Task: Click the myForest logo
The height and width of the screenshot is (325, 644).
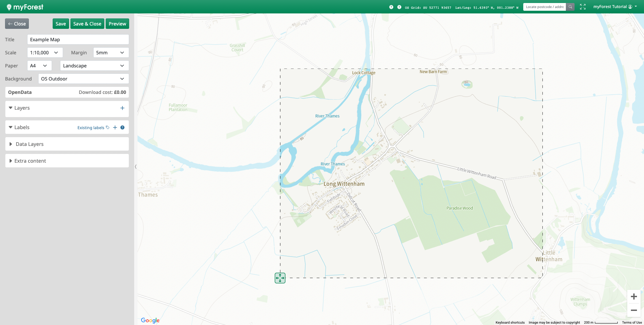Action: 25,7
